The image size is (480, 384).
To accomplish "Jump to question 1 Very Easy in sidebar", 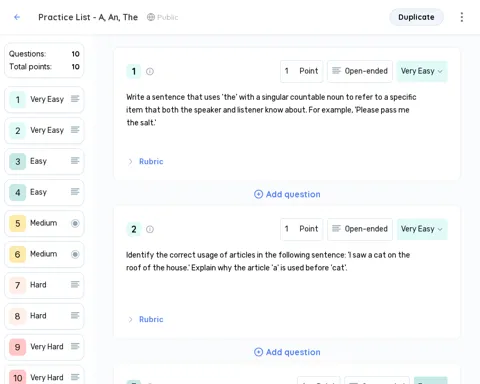I will 44,100.
